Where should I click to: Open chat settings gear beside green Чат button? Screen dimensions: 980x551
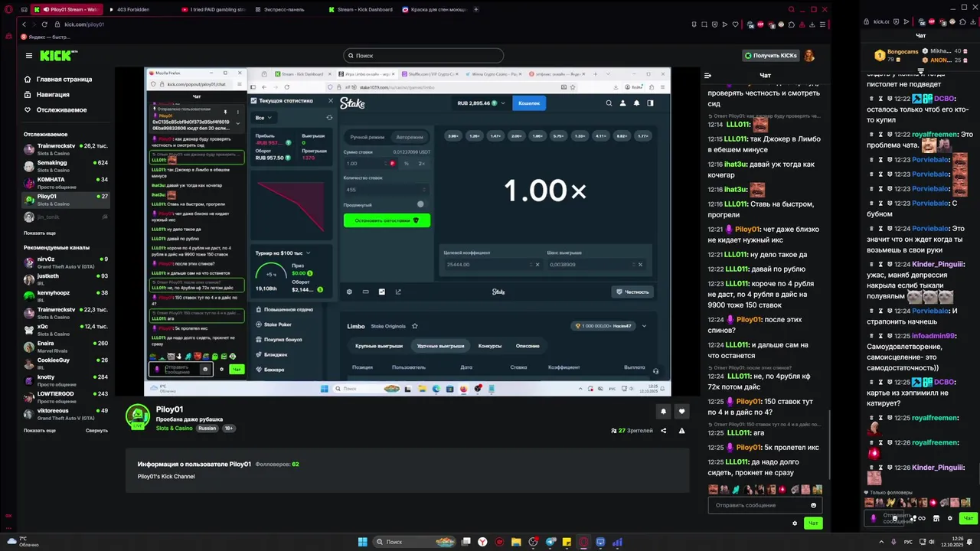tap(795, 523)
